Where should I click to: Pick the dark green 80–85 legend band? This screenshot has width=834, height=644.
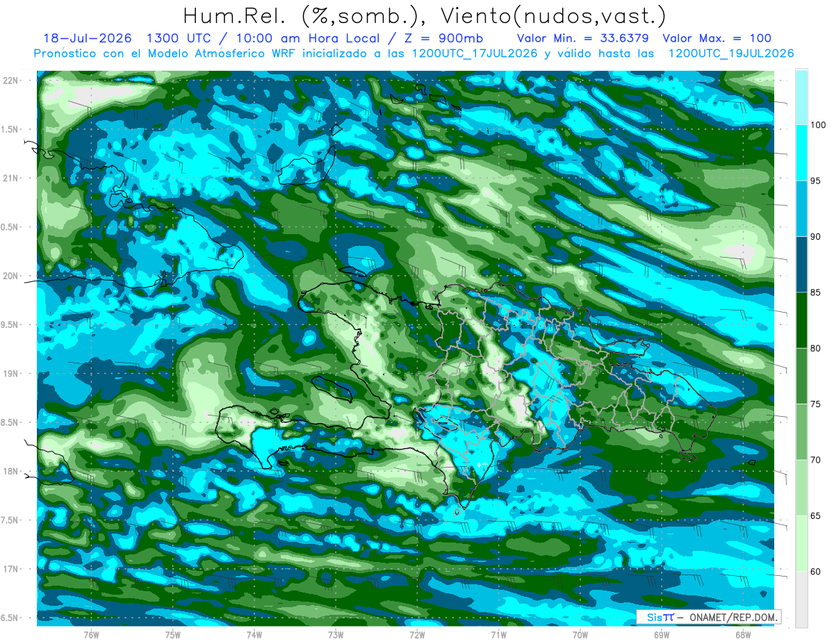tap(801, 320)
